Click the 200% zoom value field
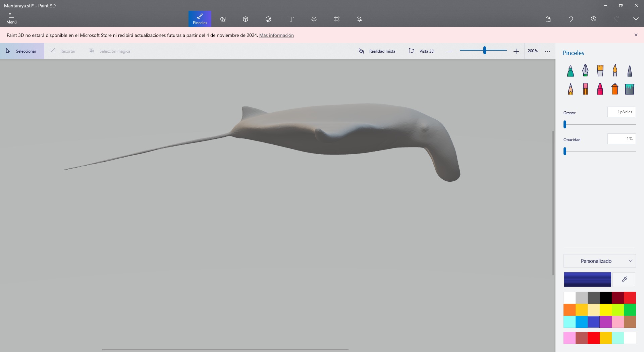 click(532, 51)
